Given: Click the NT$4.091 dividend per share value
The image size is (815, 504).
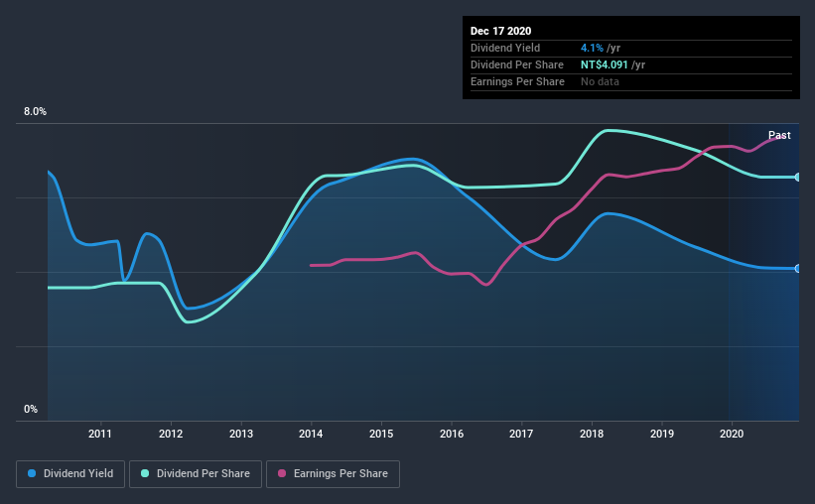Looking at the screenshot, I should tap(604, 64).
